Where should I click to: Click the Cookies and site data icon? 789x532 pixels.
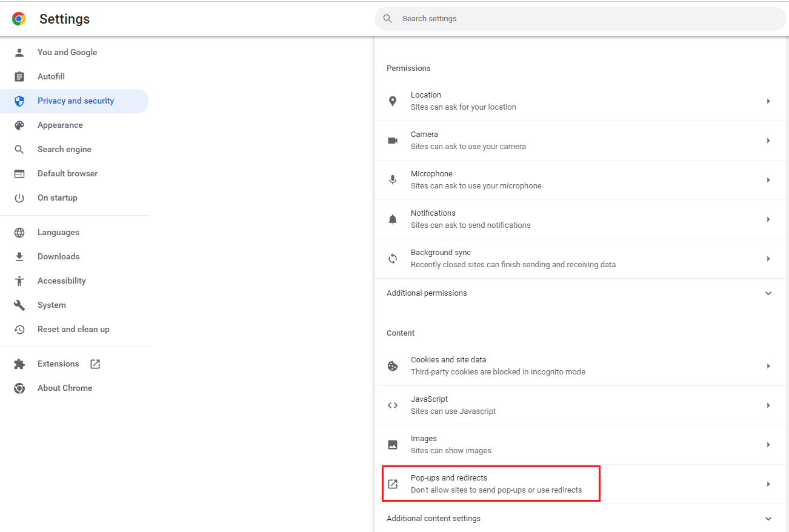(393, 366)
